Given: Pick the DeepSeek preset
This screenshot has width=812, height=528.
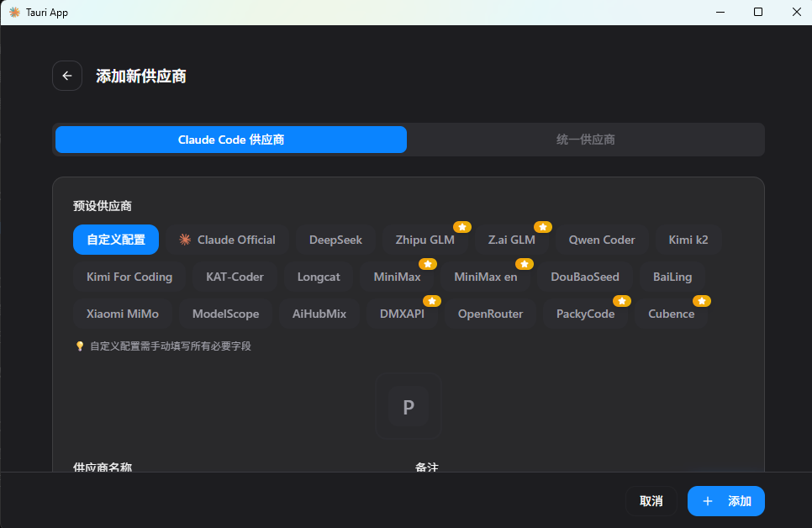Looking at the screenshot, I should [335, 240].
